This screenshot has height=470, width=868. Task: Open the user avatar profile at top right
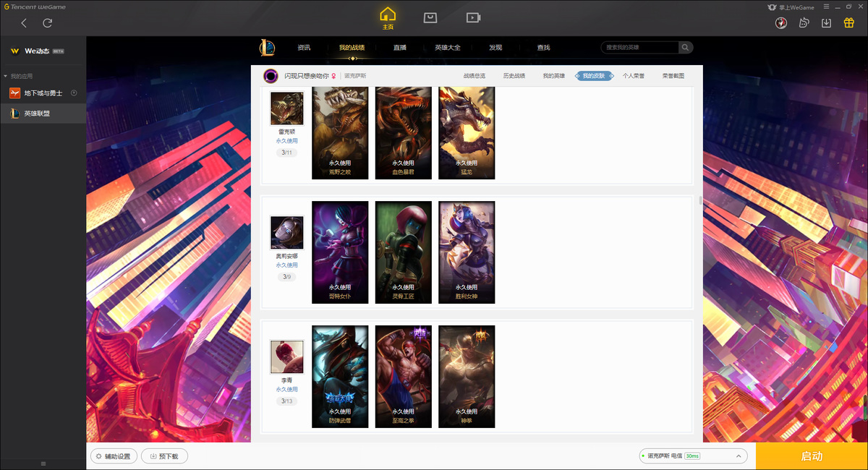tap(781, 22)
